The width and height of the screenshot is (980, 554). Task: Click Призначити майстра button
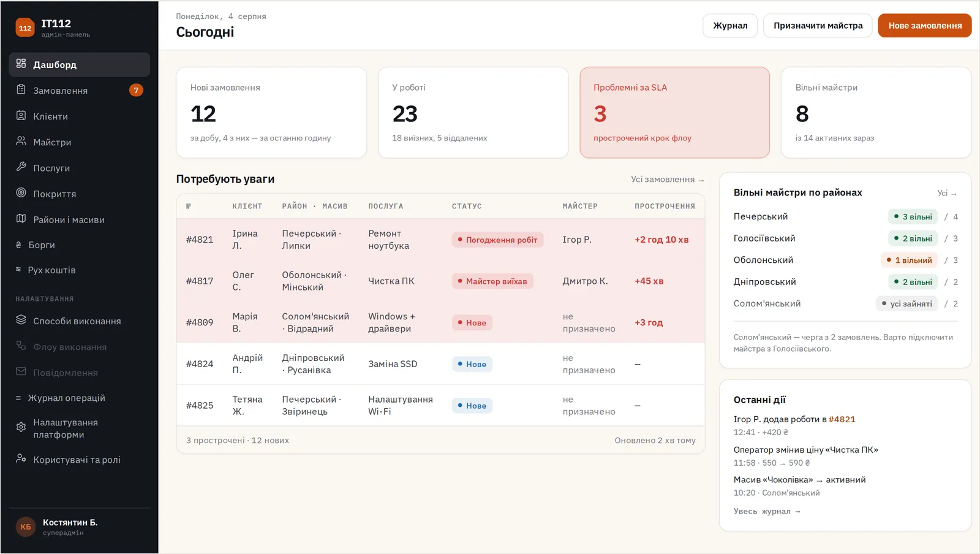coord(818,26)
